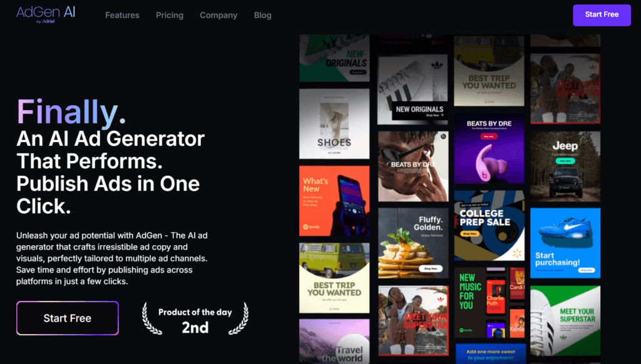Open the Best Trip You Wanted van ad
The image size is (641, 364).
[x=334, y=277]
